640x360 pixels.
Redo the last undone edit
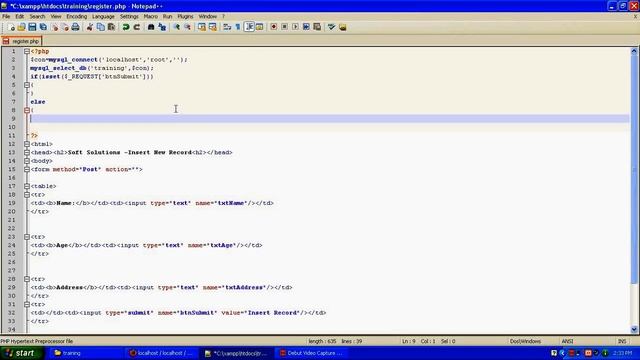click(137, 27)
